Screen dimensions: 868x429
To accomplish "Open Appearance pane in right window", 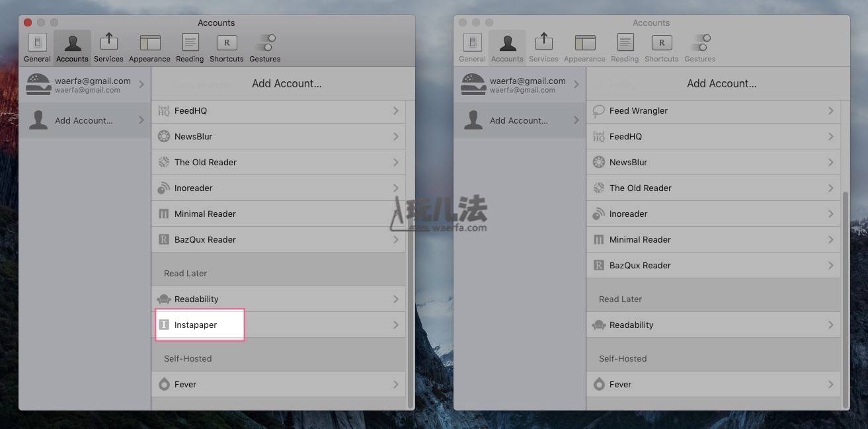I will 585,48.
